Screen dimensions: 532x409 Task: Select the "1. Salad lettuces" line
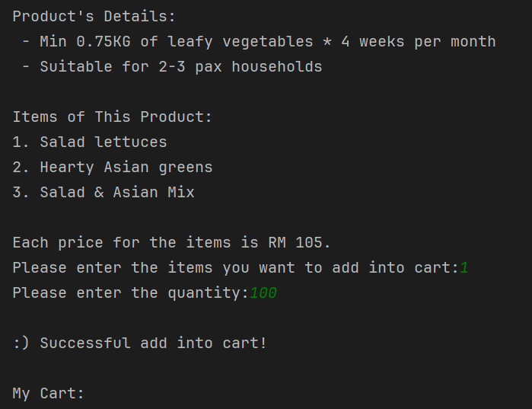point(90,142)
